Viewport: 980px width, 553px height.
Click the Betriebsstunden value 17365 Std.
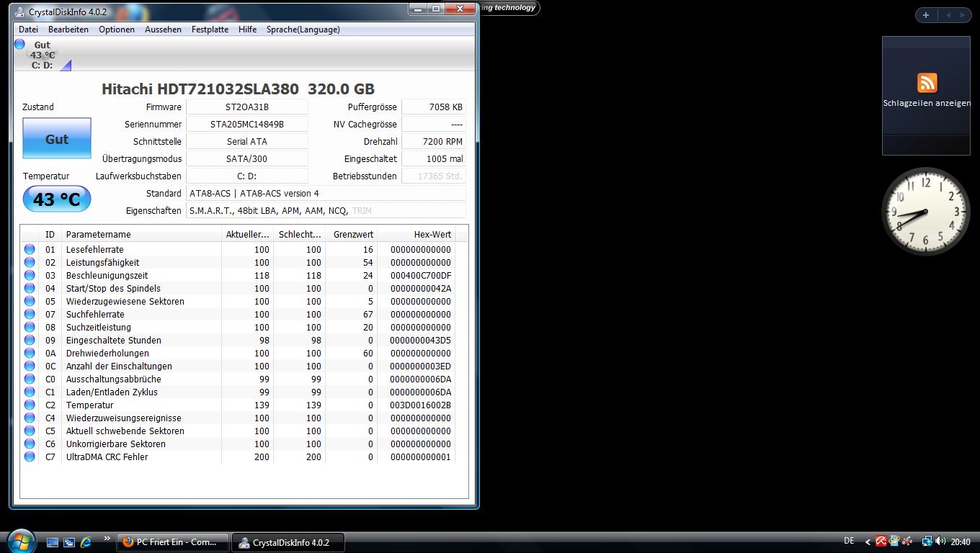click(433, 176)
